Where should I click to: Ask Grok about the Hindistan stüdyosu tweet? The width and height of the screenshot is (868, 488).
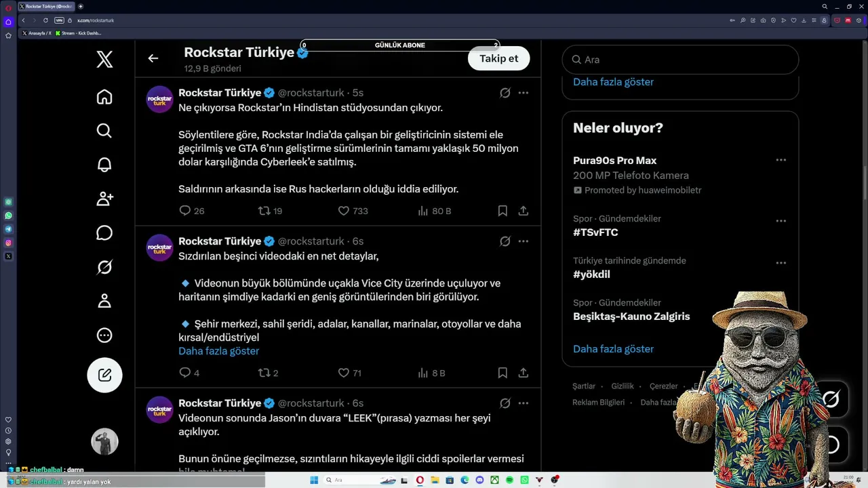click(505, 93)
